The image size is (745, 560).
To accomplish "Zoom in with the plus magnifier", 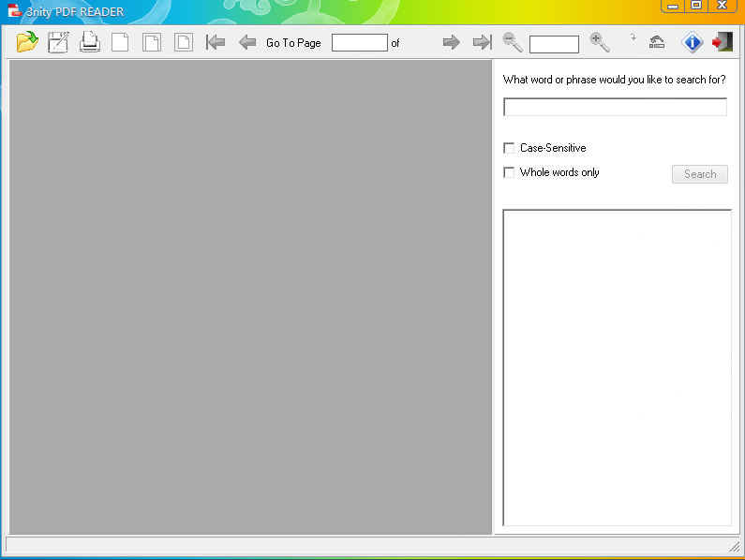I will click(x=600, y=42).
